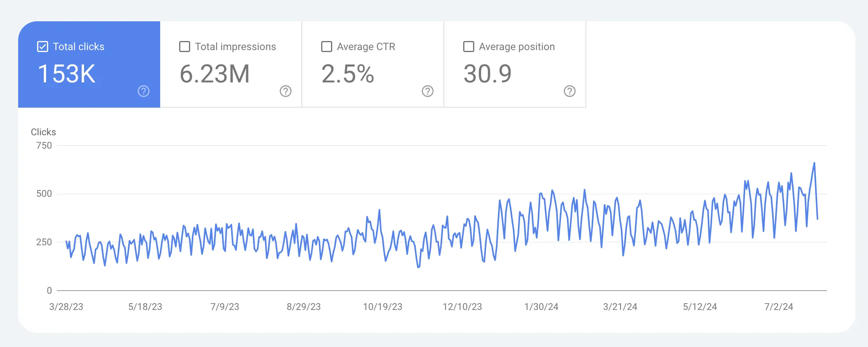Click the 750 y-axis label
Image resolution: width=868 pixels, height=347 pixels.
point(44,146)
